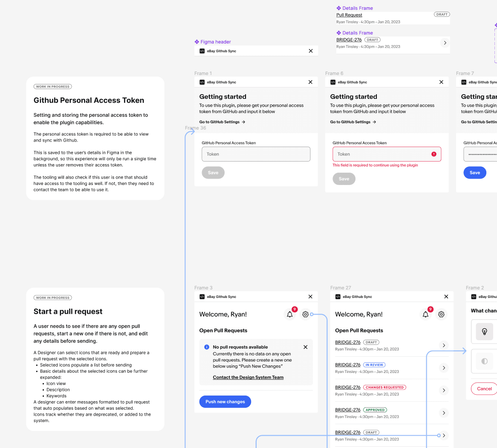Click the blue Save button in Frame 7
This screenshot has width=497, height=448.
(x=474, y=173)
